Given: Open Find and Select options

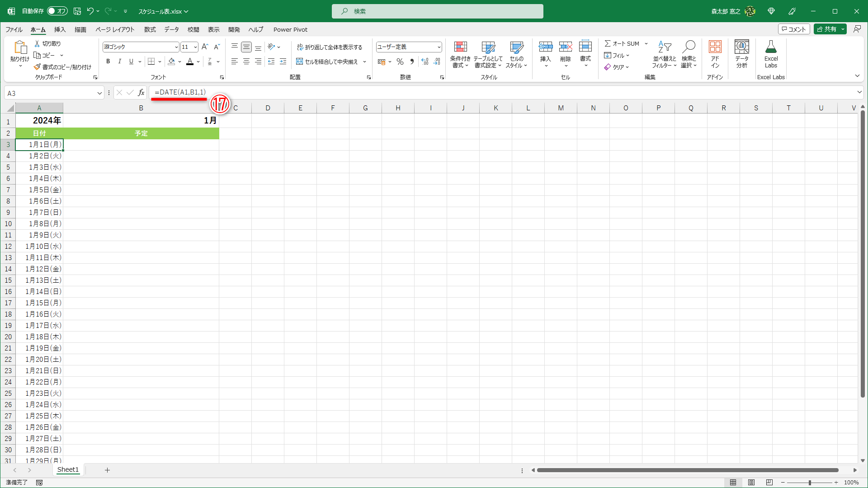Looking at the screenshot, I should 689,55.
